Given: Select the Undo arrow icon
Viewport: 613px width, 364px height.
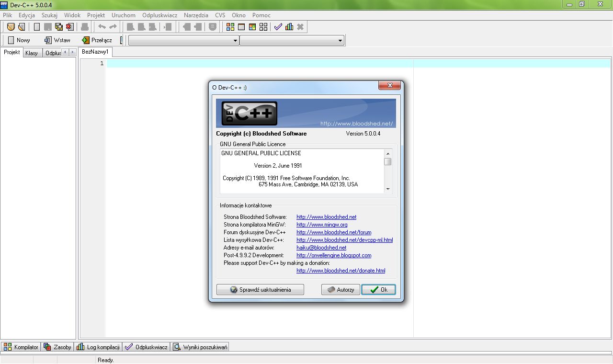Looking at the screenshot, I should [x=102, y=27].
